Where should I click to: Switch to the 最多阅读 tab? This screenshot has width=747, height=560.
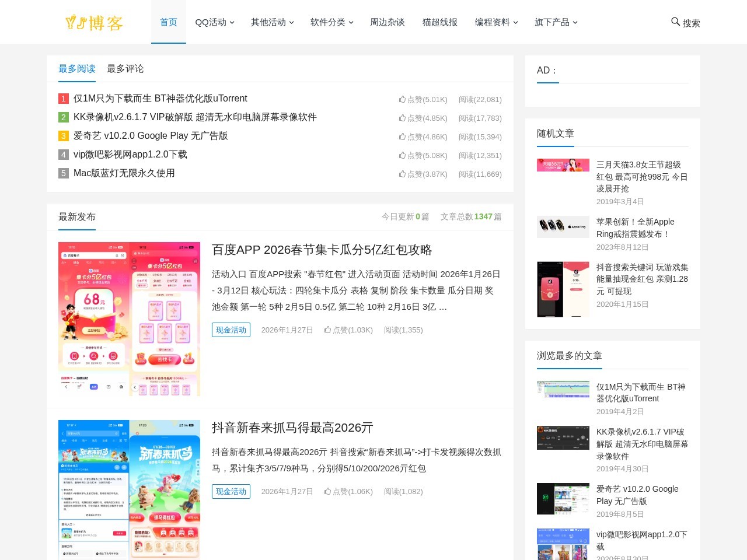[x=77, y=69]
